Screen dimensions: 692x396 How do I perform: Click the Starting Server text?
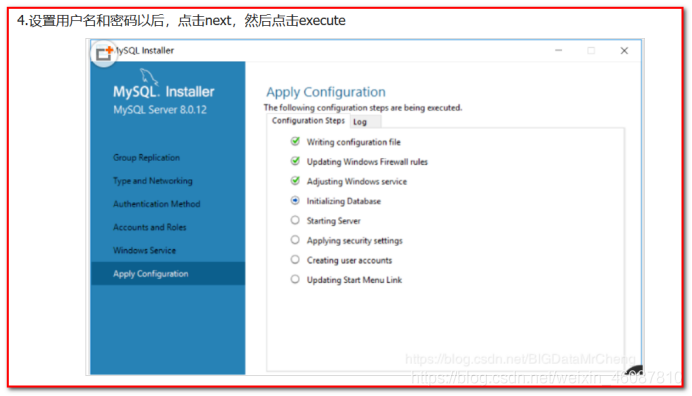tap(334, 221)
